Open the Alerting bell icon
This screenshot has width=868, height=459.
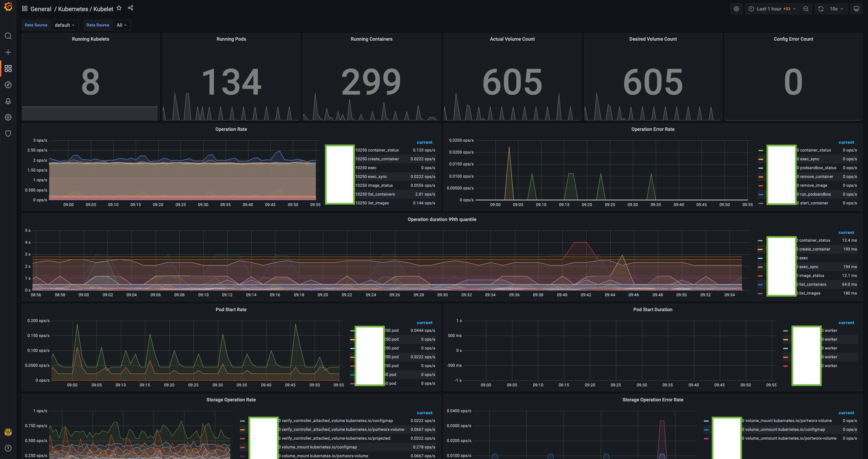[x=8, y=101]
